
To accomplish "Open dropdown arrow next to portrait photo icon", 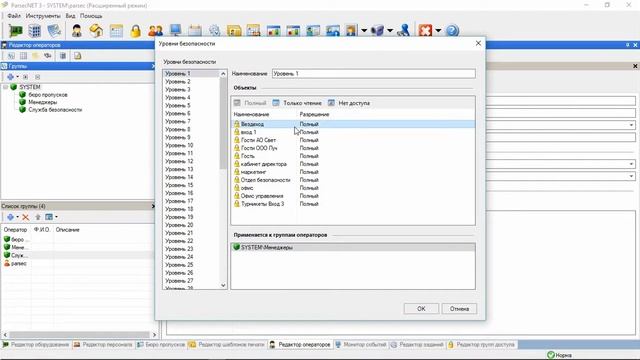I will point(364,31).
